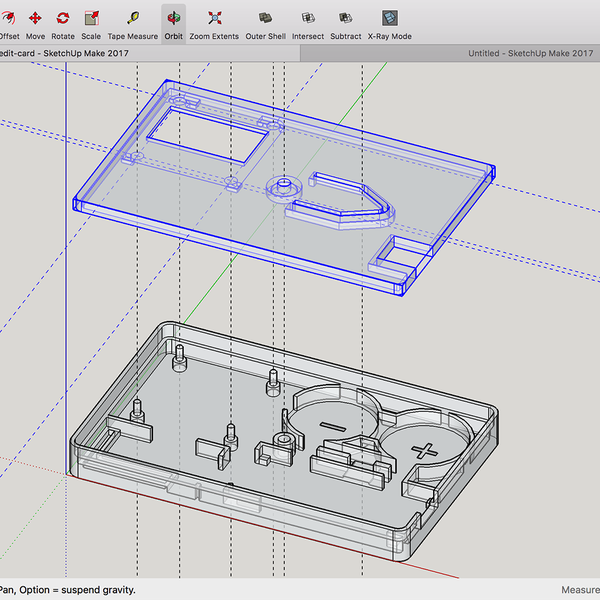600x600 pixels.
Task: Toggle X-Ray Mode
Action: pyautogui.click(x=389, y=19)
